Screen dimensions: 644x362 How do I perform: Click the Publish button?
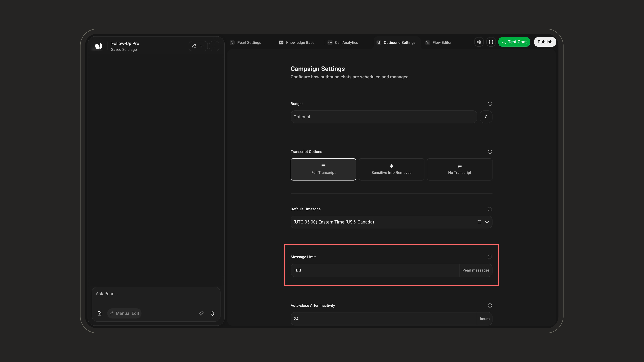(545, 42)
